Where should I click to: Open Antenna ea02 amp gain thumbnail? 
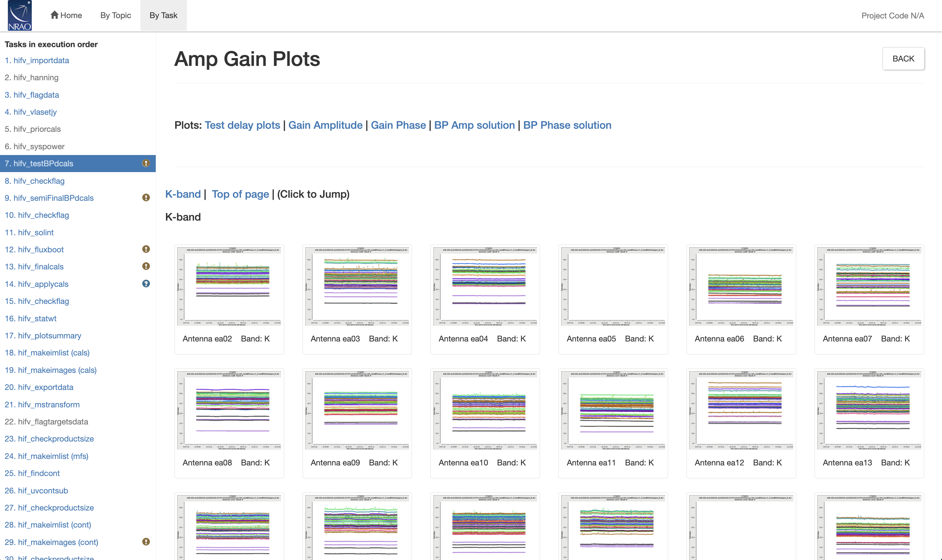coord(229,286)
